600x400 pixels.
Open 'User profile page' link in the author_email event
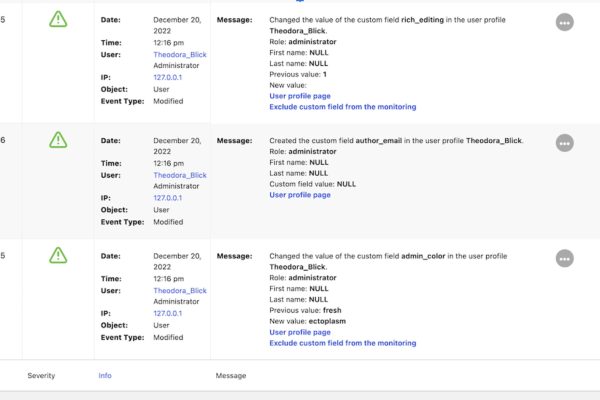[300, 195]
